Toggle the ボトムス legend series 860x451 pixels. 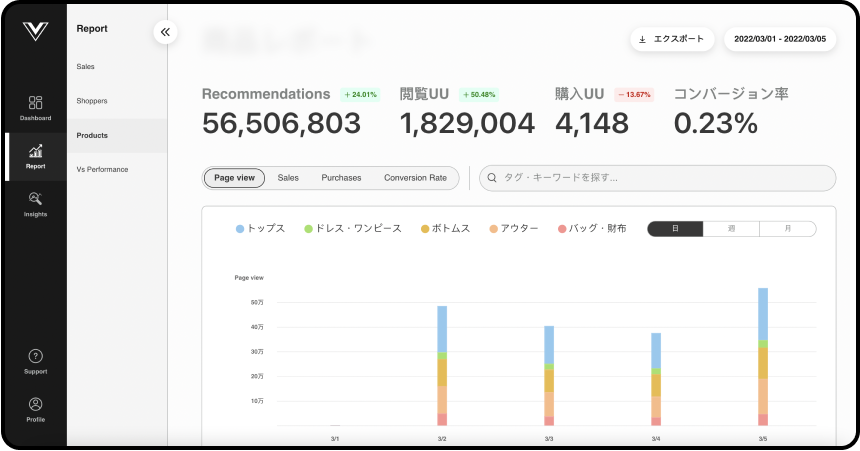pos(445,229)
